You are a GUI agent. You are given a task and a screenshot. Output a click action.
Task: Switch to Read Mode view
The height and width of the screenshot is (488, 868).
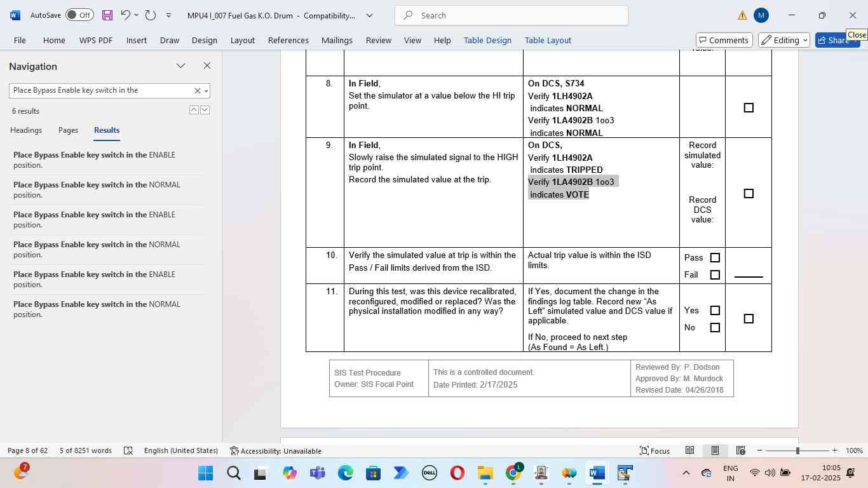click(x=689, y=451)
